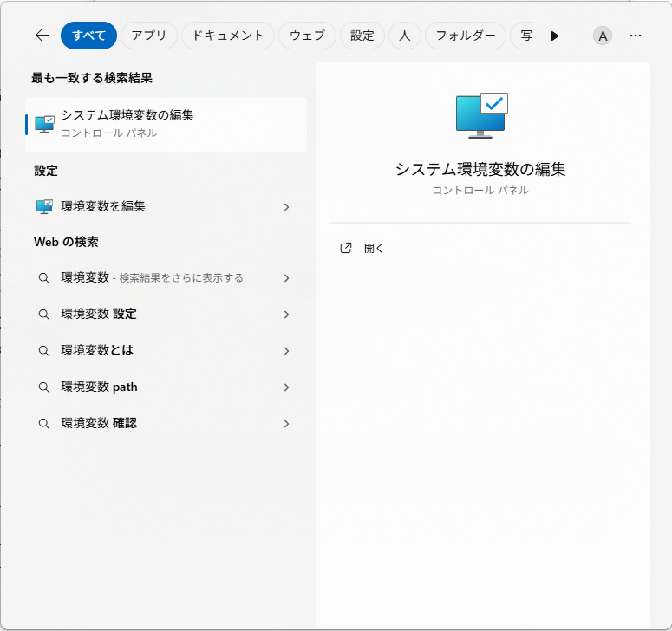Click the back arrow icon
Image resolution: width=672 pixels, height=631 pixels.
click(42, 36)
